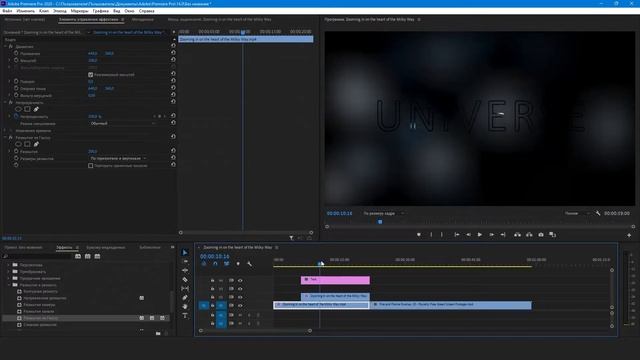This screenshot has height=360, width=640.
Task: Open the blend mode dropdown
Action: tap(122, 123)
